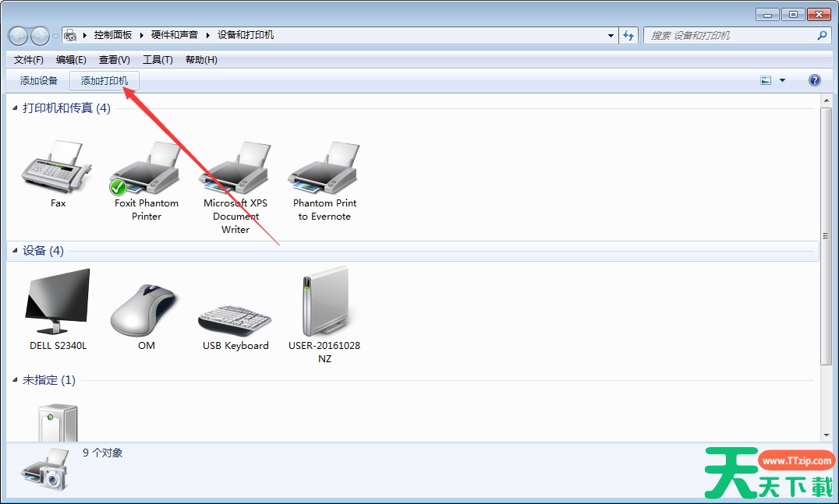Screen dimensions: 839x504
Task: Open the 帮助(H) menu
Action: point(201,60)
